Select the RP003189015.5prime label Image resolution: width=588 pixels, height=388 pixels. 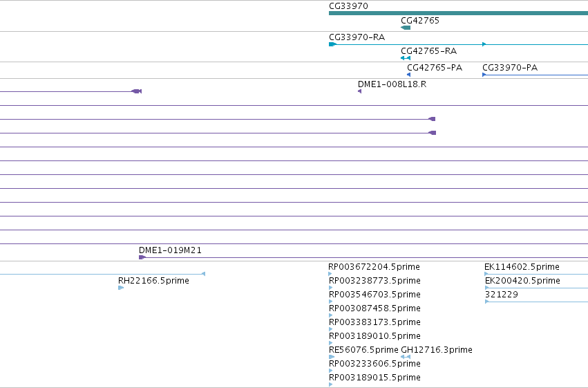pyautogui.click(x=374, y=378)
